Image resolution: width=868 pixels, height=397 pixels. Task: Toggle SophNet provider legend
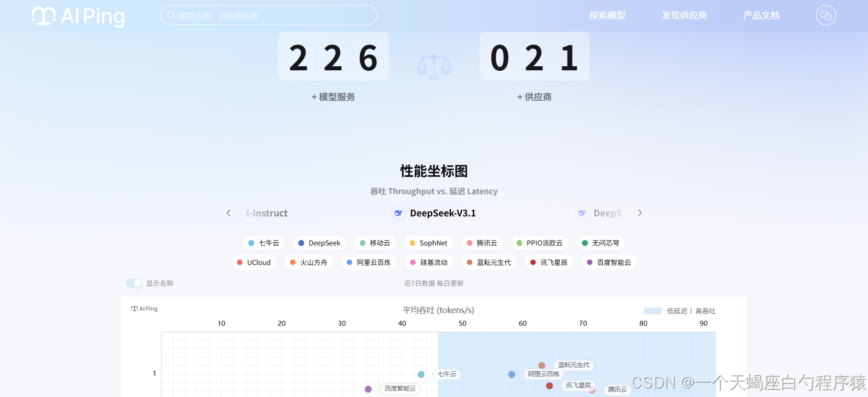pos(428,243)
